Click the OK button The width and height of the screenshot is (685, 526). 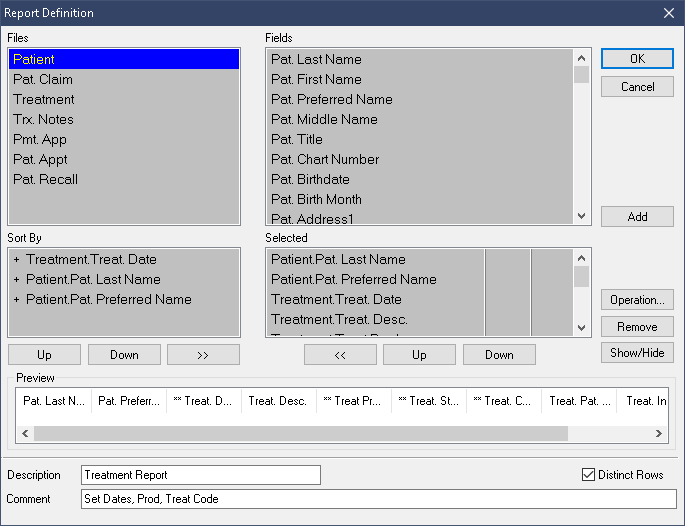637,59
